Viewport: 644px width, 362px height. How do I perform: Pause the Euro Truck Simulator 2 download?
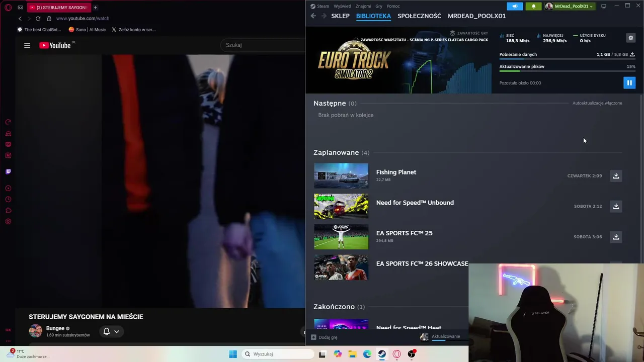point(629,83)
